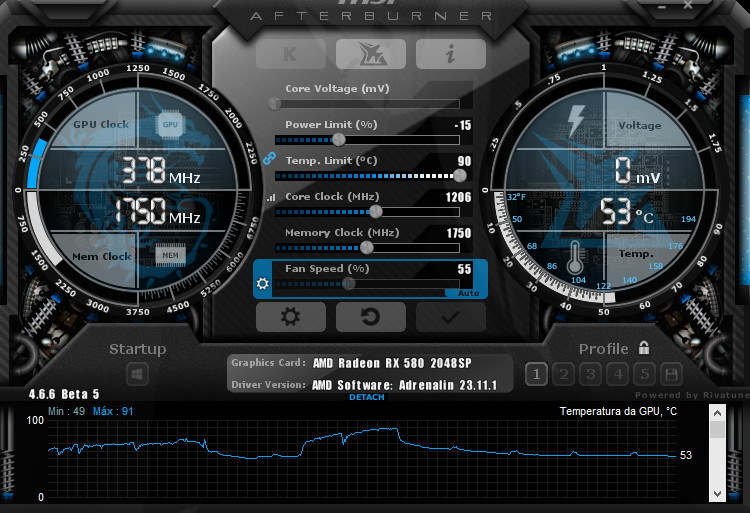This screenshot has height=513, width=750.
Task: Click the GPU temperature history graph
Action: [362, 459]
